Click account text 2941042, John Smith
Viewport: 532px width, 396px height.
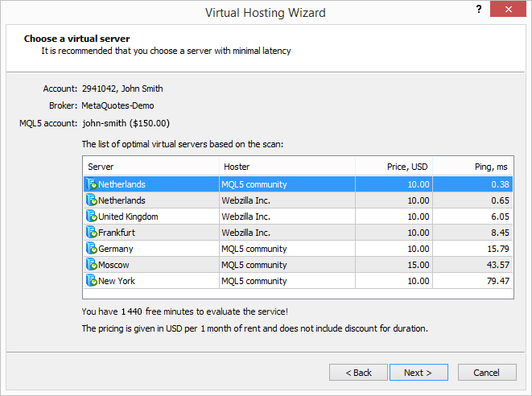122,89
